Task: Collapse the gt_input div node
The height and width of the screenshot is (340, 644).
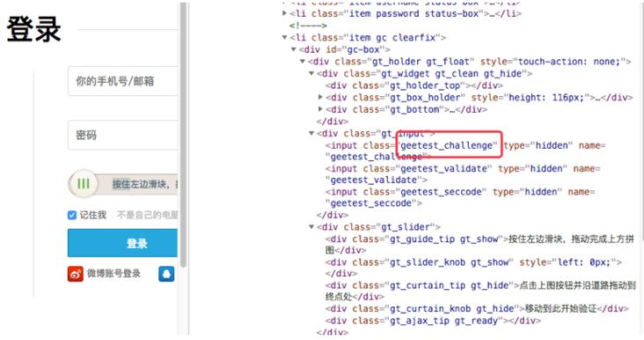Action: click(x=311, y=133)
